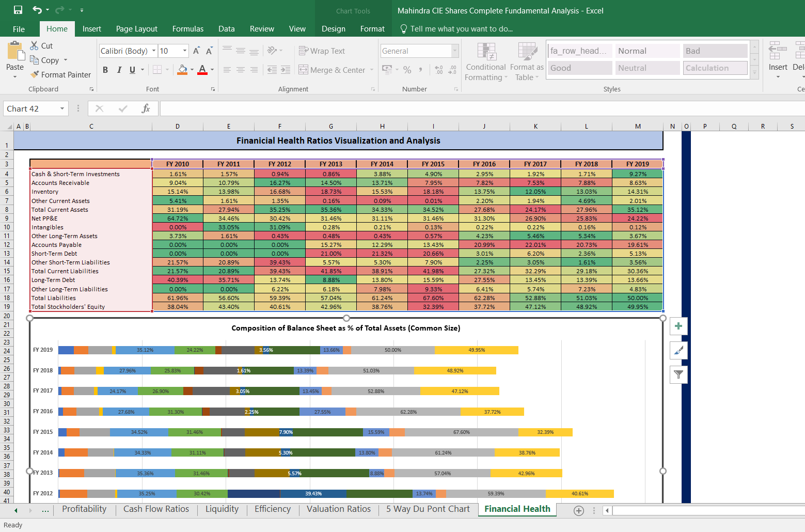
Task: Click the Insert Function fx button
Action: click(x=146, y=108)
